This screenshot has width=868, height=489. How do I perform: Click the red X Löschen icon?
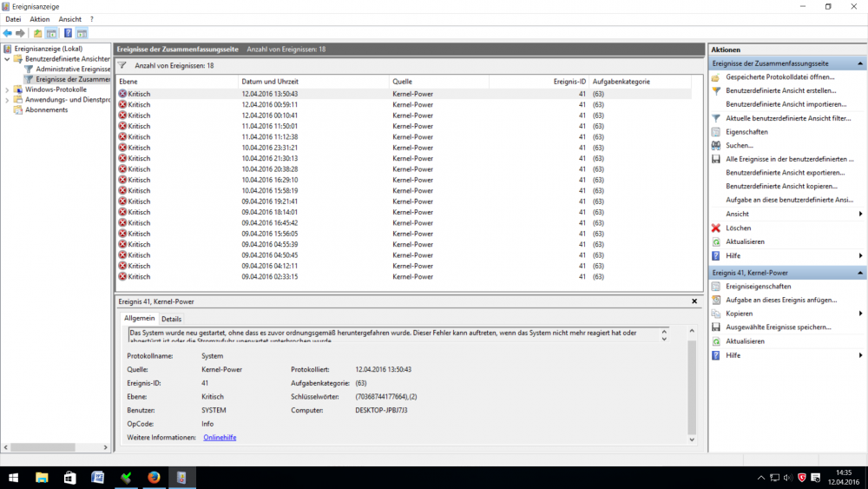click(716, 228)
